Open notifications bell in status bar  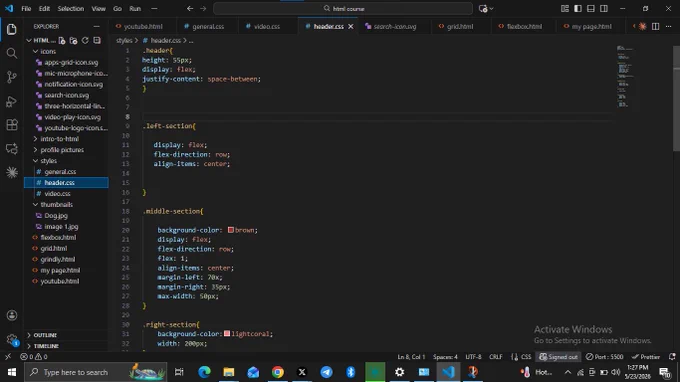(x=672, y=357)
